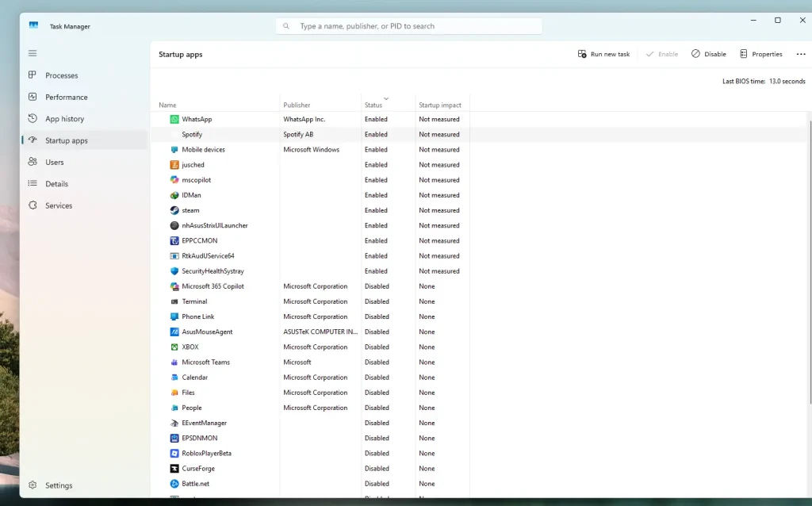The width and height of the screenshot is (812, 506).
Task: Click the mscopilot icon
Action: click(x=174, y=180)
